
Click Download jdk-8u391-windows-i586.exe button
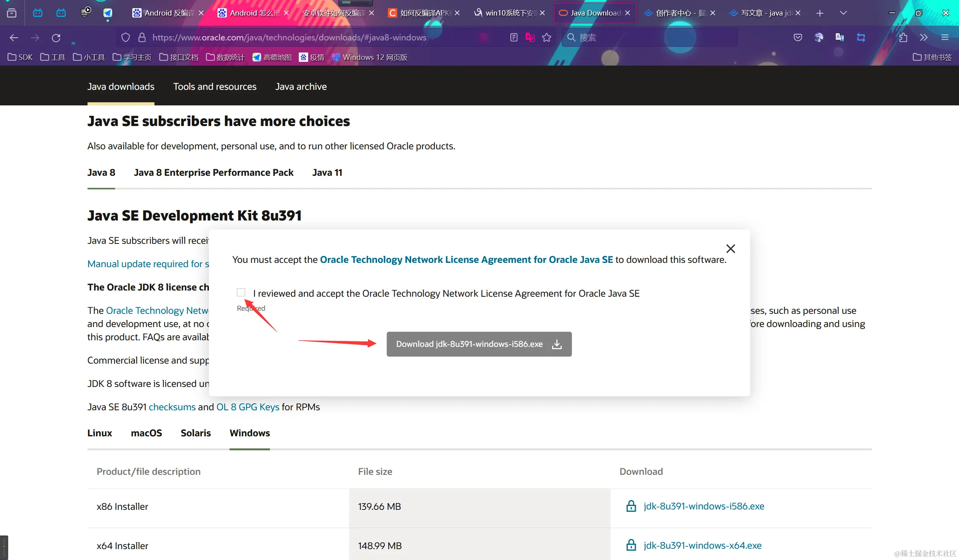point(479,344)
